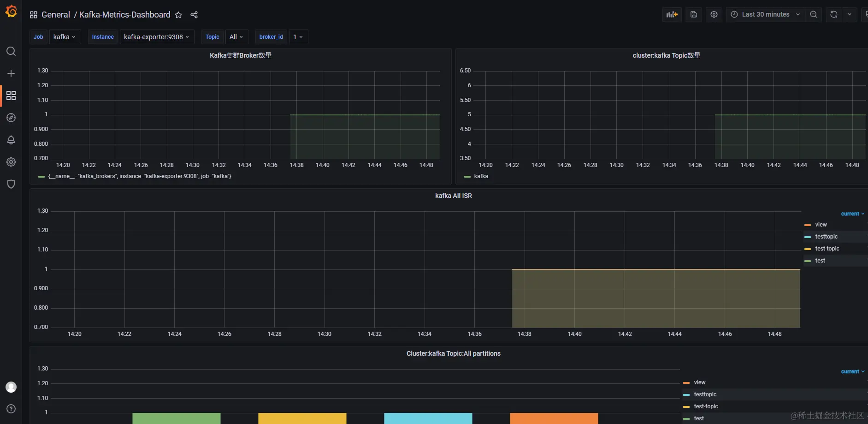This screenshot has width=868, height=424.
Task: Share the dashboard via share icon
Action: (x=194, y=15)
